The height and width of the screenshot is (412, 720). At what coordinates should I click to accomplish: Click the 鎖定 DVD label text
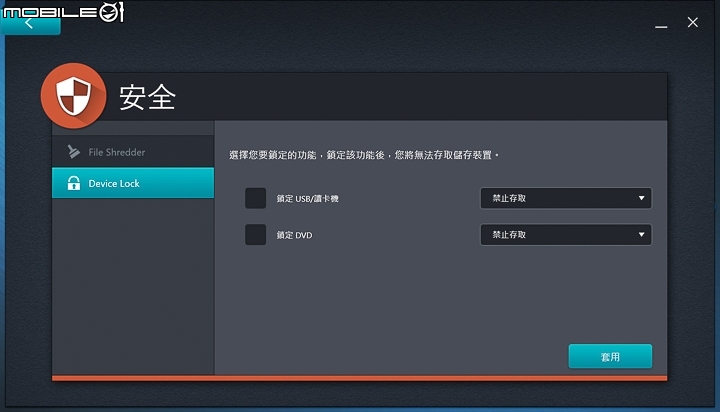point(294,235)
